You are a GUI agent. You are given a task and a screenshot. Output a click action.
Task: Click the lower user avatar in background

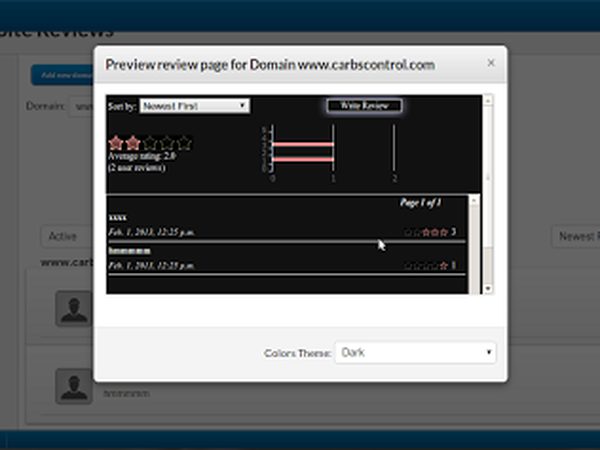pyautogui.click(x=74, y=386)
